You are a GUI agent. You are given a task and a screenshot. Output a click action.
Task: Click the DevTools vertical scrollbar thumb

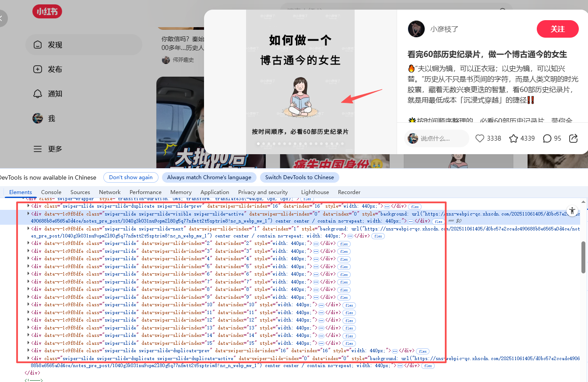pyautogui.click(x=582, y=257)
